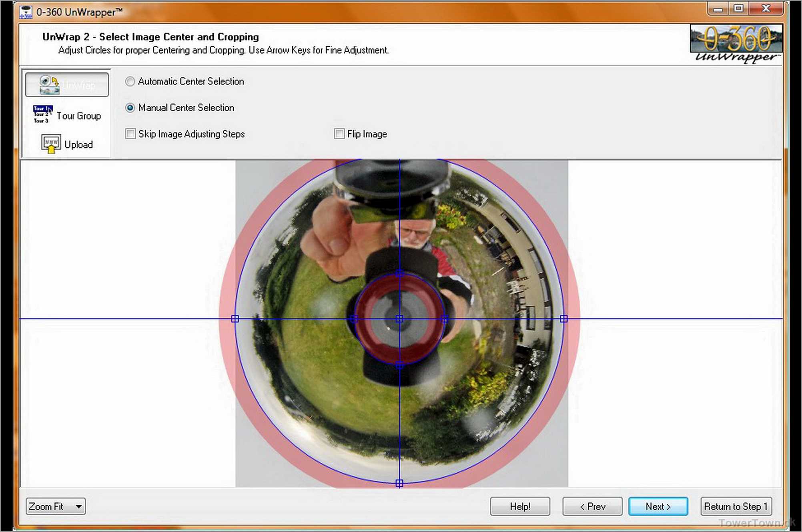
Task: Select Automatic Center Selection radio button
Action: pos(130,82)
